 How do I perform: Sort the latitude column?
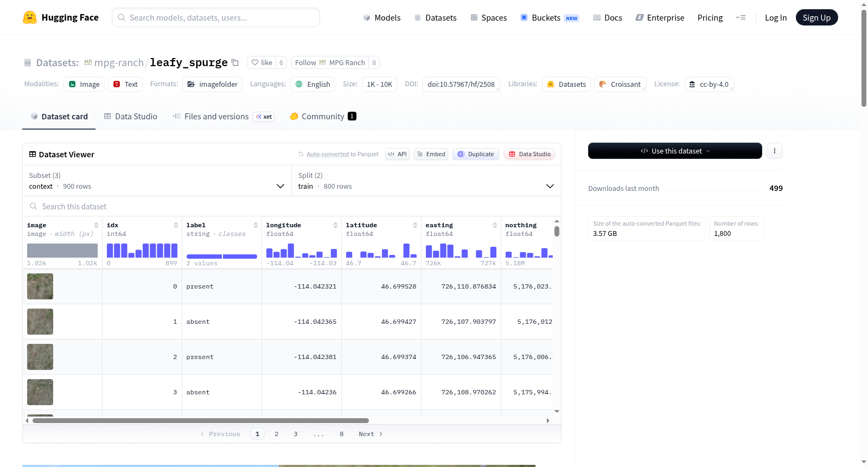point(415,225)
